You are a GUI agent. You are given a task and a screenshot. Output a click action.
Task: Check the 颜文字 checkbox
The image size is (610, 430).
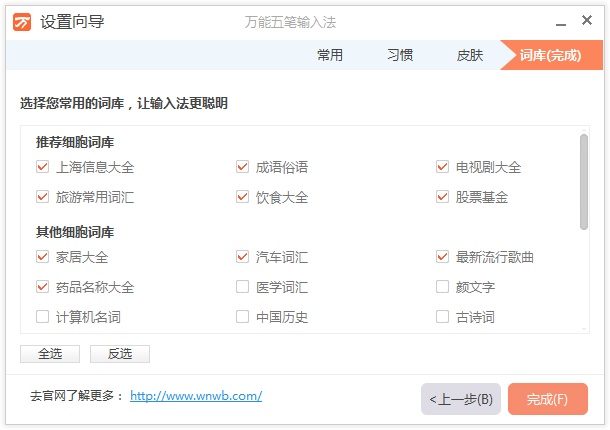click(x=443, y=287)
